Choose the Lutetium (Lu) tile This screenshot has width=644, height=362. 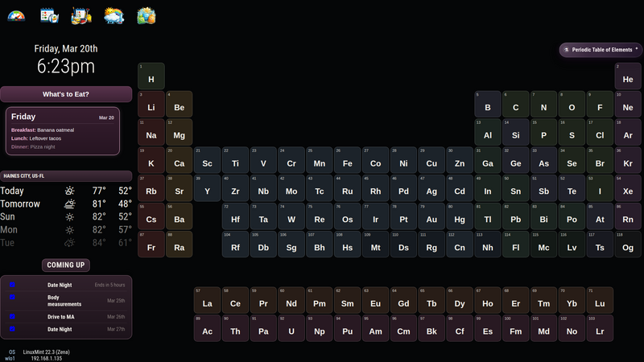tap(600, 300)
